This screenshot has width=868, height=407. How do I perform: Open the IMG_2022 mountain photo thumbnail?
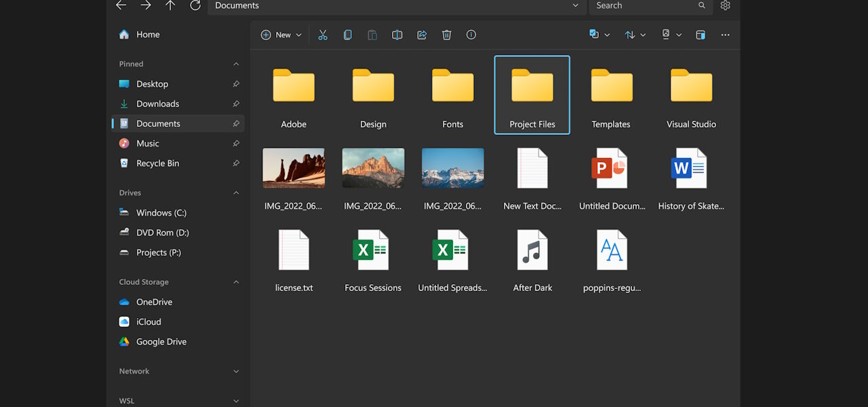coord(373,168)
